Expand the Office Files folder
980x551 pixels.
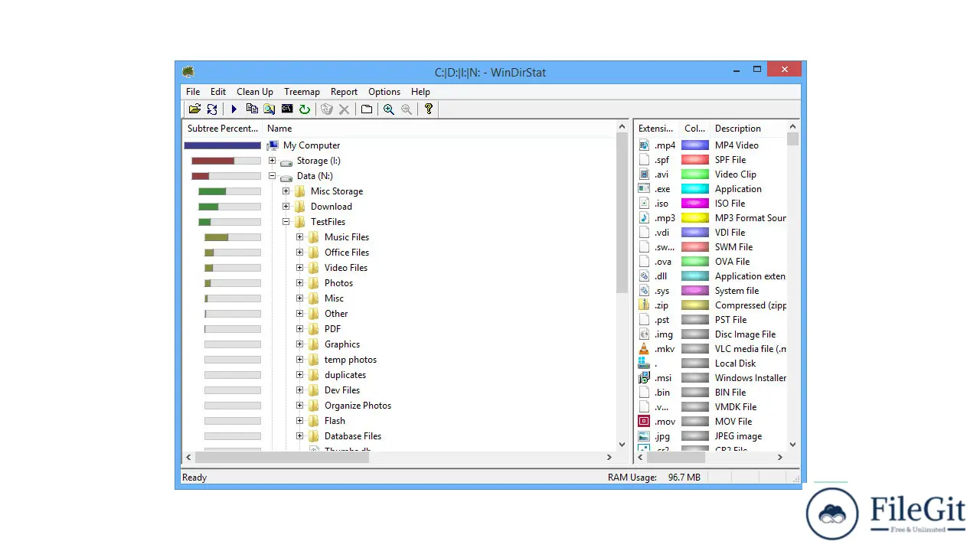(299, 253)
